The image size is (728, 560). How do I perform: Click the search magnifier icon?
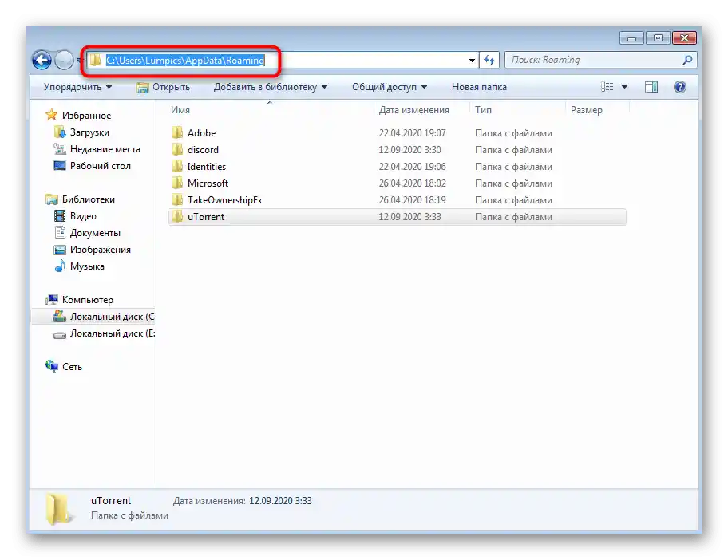(687, 60)
